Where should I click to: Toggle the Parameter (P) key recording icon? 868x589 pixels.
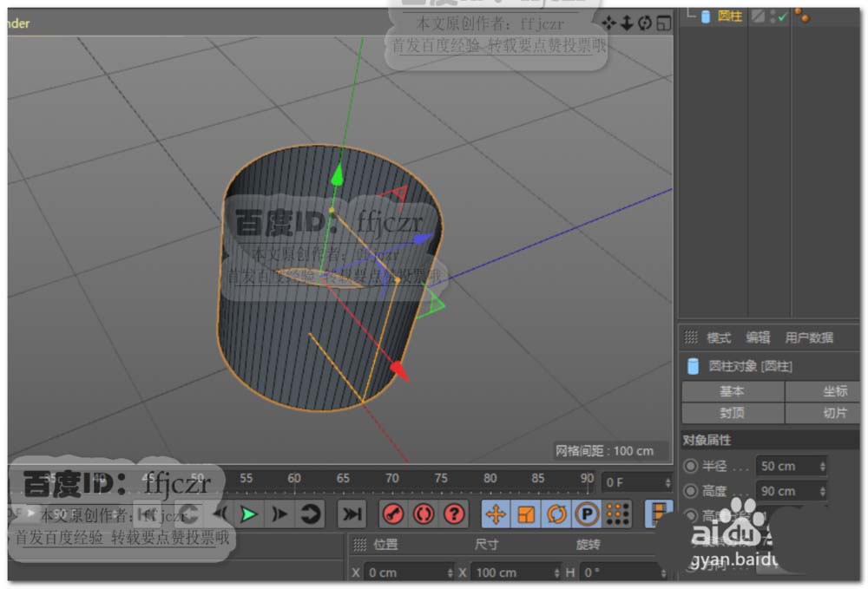point(587,514)
